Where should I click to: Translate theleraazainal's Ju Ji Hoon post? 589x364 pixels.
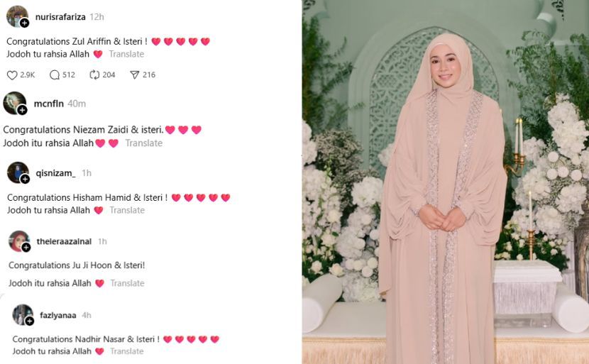pos(127,283)
